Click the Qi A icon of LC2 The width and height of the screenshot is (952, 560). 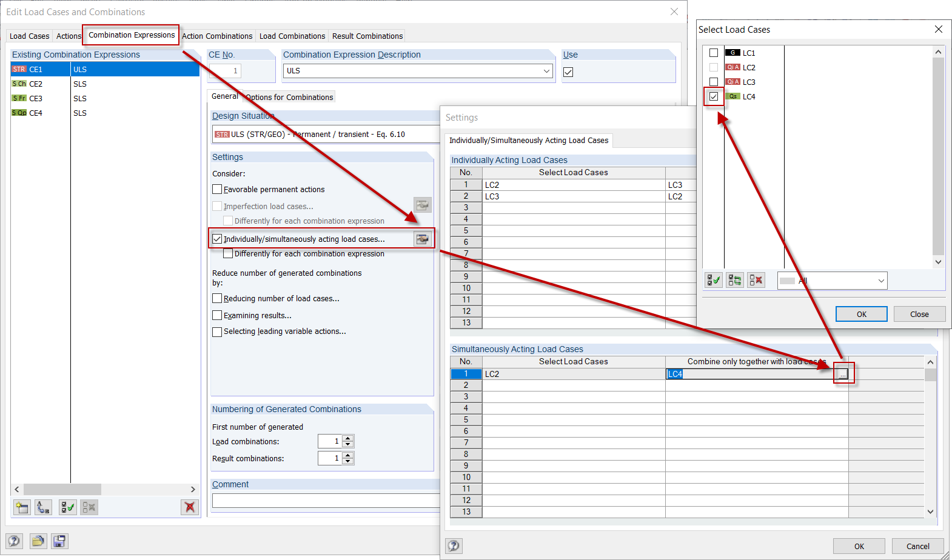(x=732, y=67)
